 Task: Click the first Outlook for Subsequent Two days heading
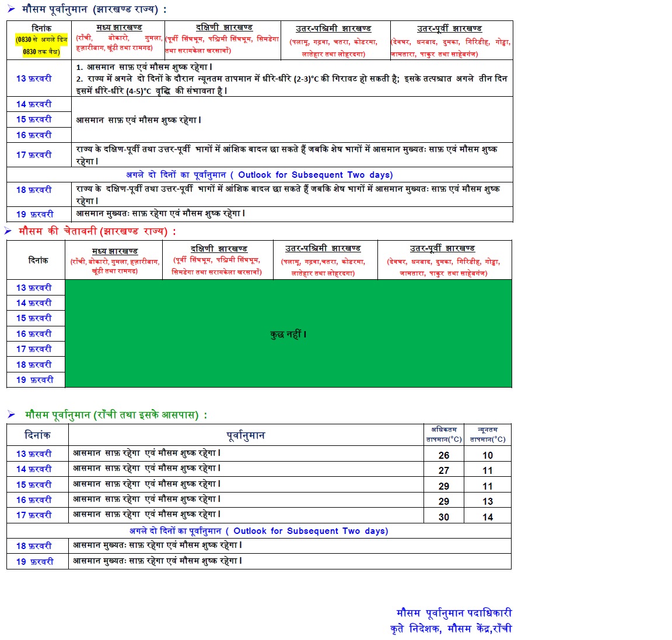260,175
